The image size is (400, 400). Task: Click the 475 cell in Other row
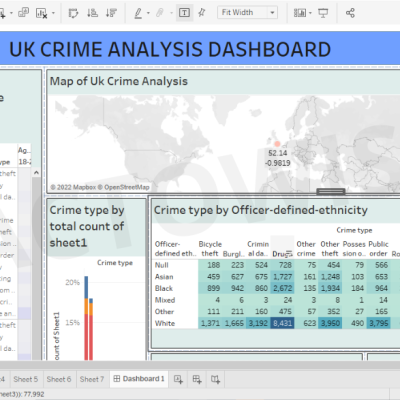coord(282,312)
